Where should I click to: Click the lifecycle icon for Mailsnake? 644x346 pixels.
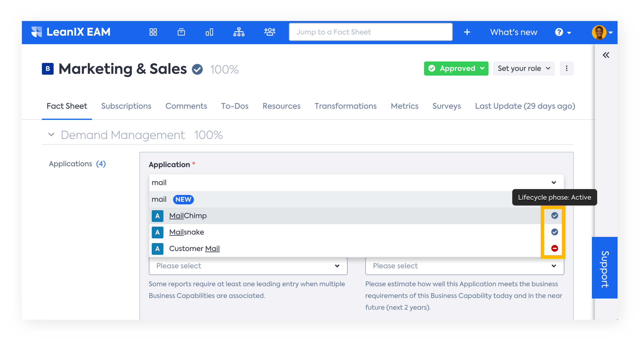(554, 232)
